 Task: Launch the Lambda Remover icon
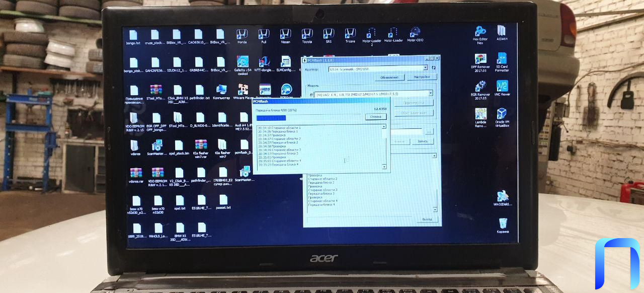tap(480, 118)
